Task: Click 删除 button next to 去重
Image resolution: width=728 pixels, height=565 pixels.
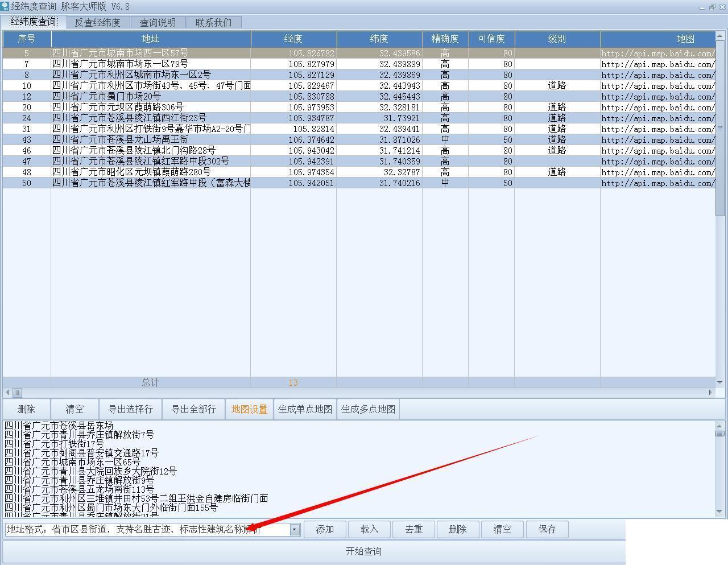Action: pyautogui.click(x=458, y=529)
